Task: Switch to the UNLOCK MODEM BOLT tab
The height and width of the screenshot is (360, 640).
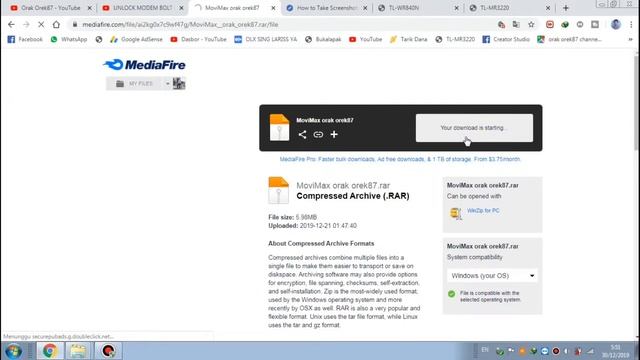Action: (x=142, y=8)
